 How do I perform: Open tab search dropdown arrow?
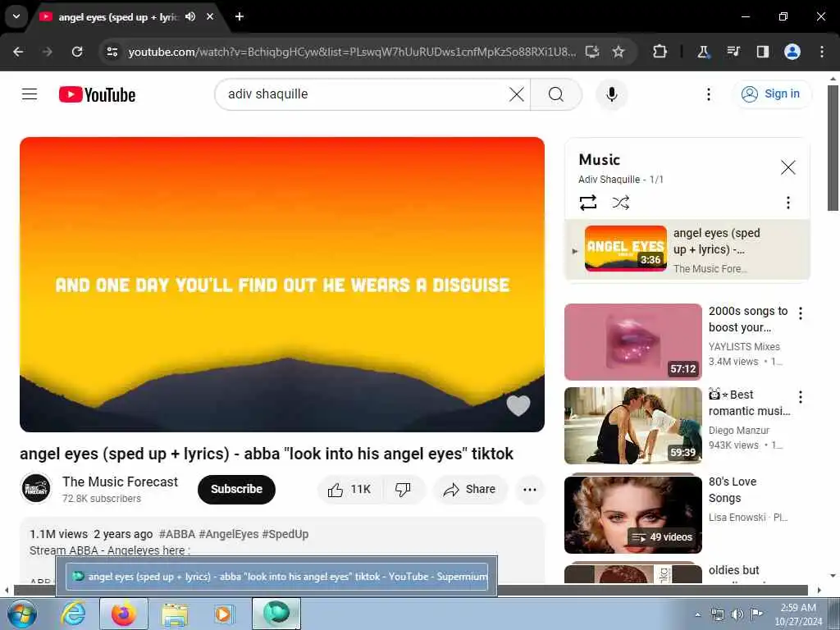pos(16,16)
